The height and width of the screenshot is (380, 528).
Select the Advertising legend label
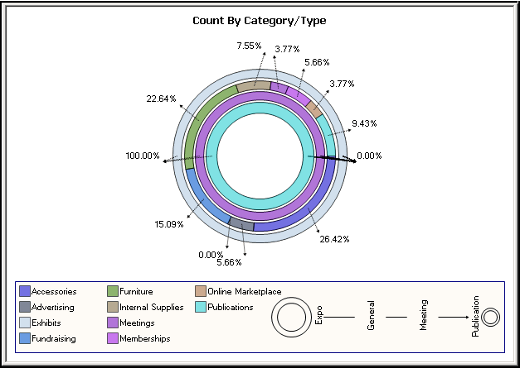(53, 307)
